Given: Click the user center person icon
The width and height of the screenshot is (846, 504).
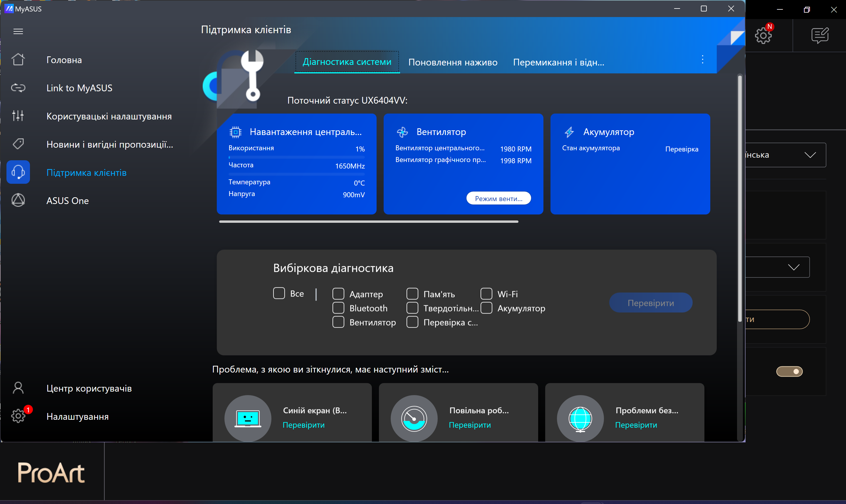Looking at the screenshot, I should coord(18,388).
